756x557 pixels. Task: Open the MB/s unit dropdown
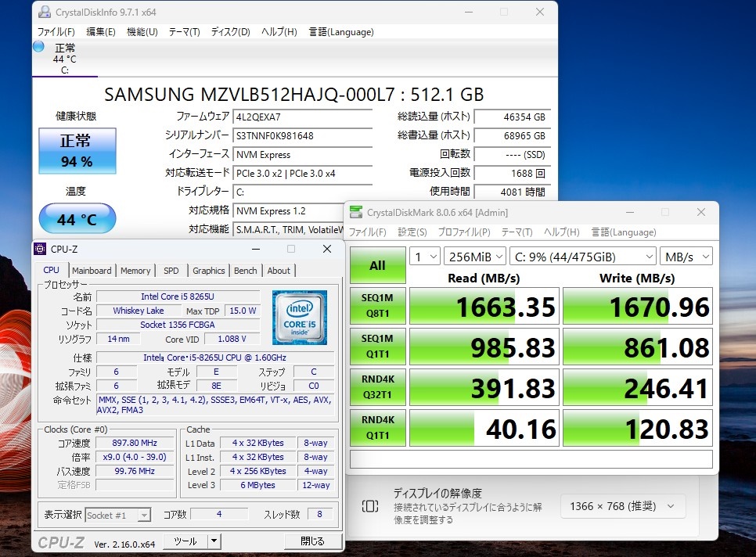686,257
